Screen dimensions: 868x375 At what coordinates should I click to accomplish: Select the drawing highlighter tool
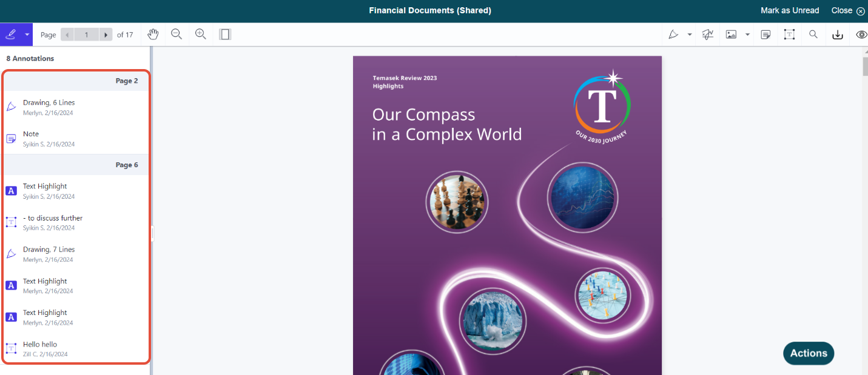[x=673, y=35]
